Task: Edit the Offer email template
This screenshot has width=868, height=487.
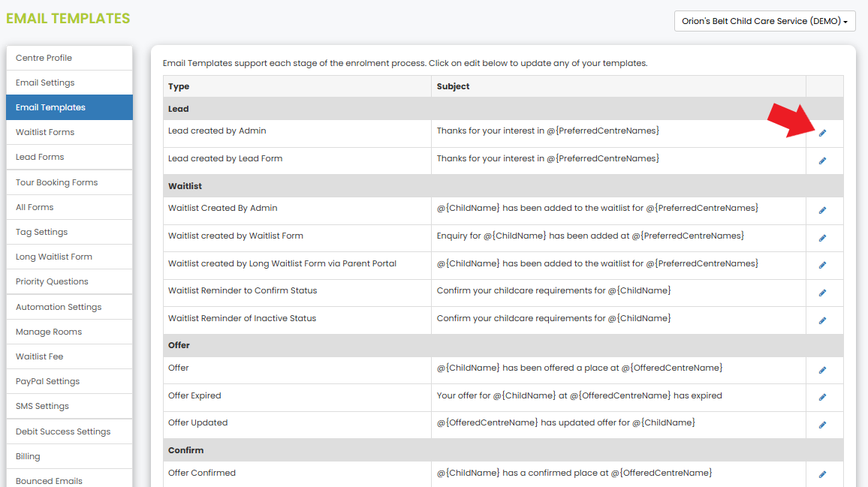Action: click(x=823, y=370)
